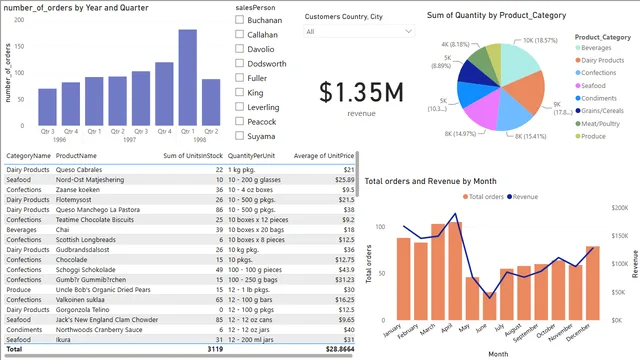Open the Customers Country, City dropdown
Viewport: 640px width, 360px height.
[x=359, y=31]
